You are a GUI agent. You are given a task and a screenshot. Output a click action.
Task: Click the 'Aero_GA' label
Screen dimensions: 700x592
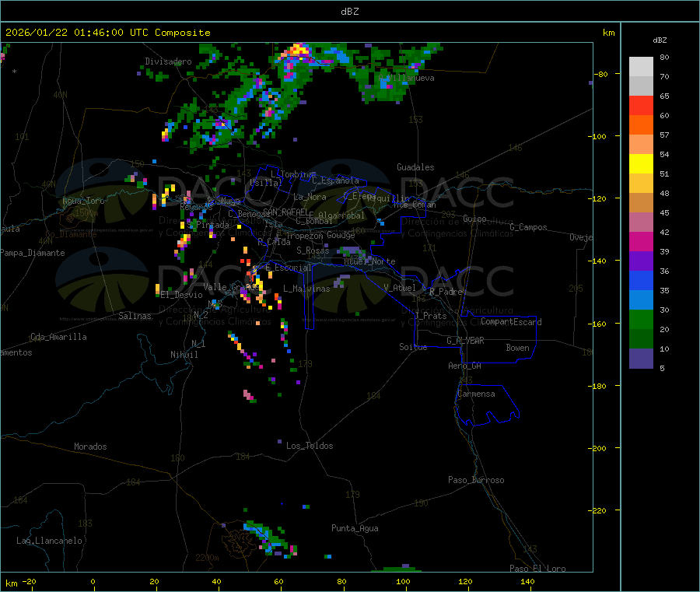coord(465,366)
